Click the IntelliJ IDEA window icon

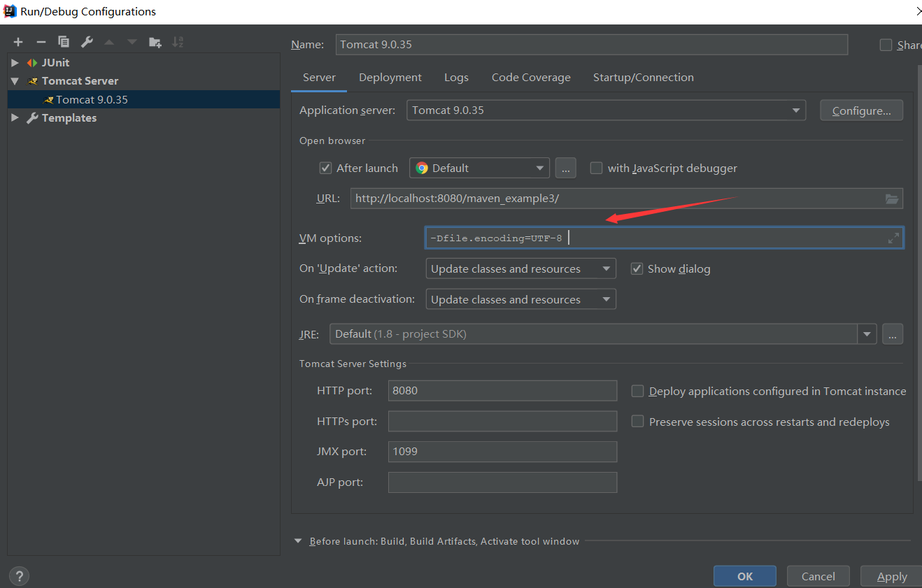point(10,10)
